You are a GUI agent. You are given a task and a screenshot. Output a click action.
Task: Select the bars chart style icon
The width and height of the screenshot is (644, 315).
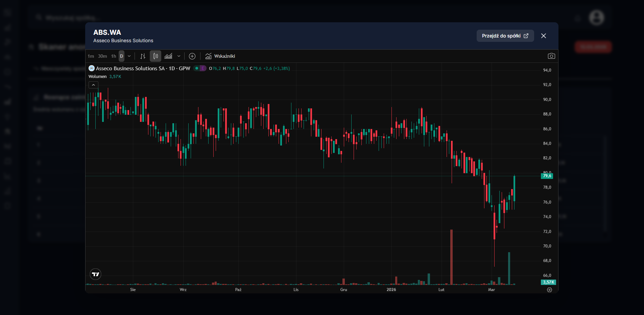coord(143,56)
